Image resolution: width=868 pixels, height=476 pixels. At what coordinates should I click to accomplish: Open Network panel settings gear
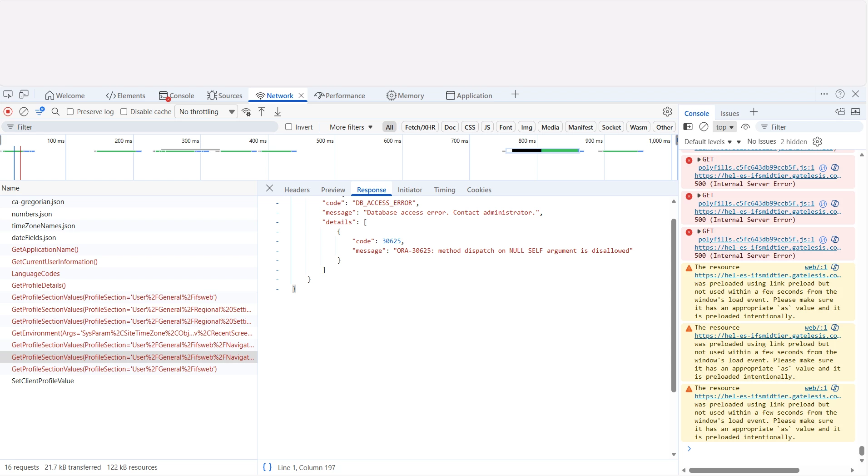667,112
